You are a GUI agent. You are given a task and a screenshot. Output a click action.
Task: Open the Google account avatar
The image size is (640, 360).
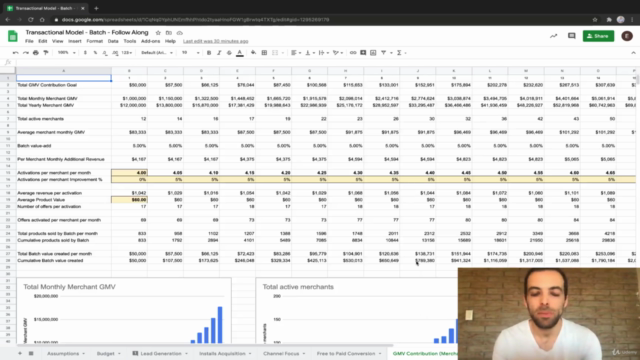pos(627,36)
